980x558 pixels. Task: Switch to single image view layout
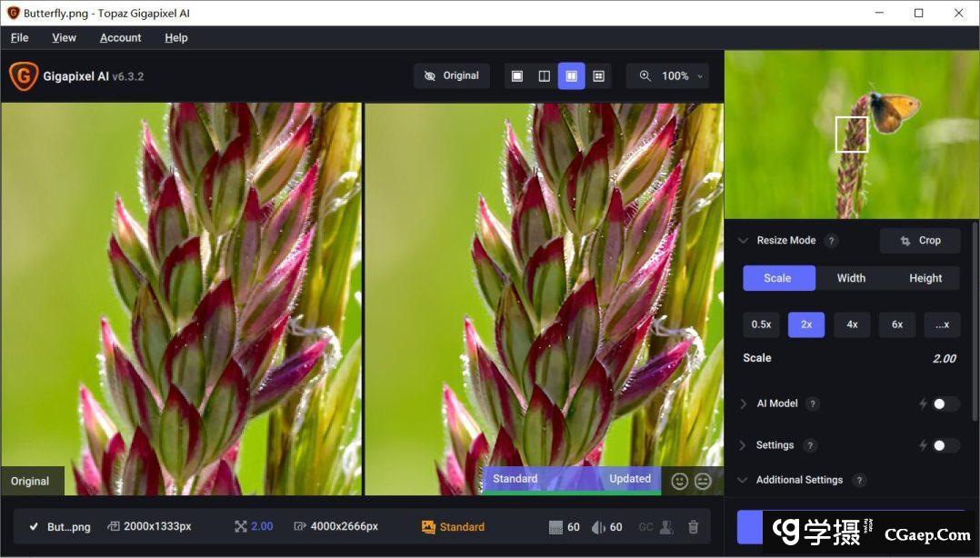[517, 76]
